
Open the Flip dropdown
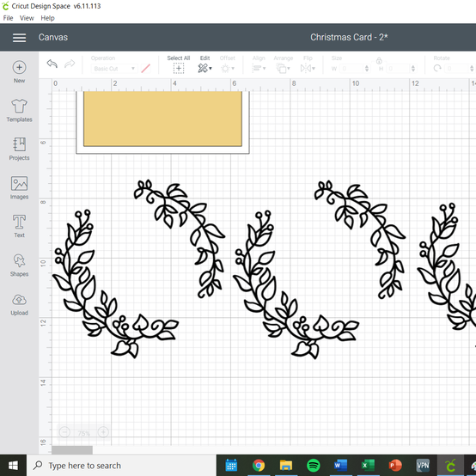[308, 68]
